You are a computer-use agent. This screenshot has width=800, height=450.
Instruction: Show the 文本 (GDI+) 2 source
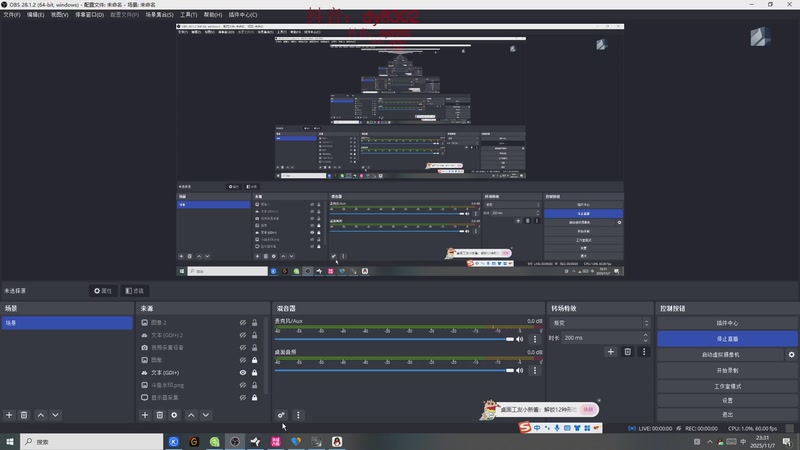tap(243, 335)
